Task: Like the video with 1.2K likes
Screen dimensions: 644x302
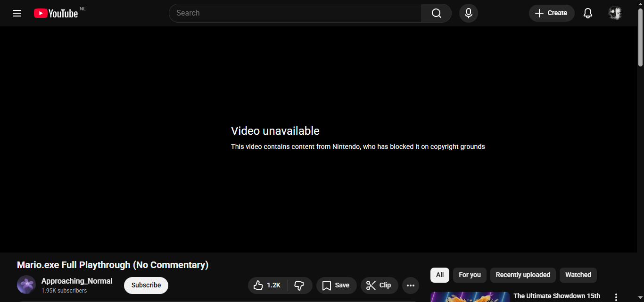Action: (267, 286)
